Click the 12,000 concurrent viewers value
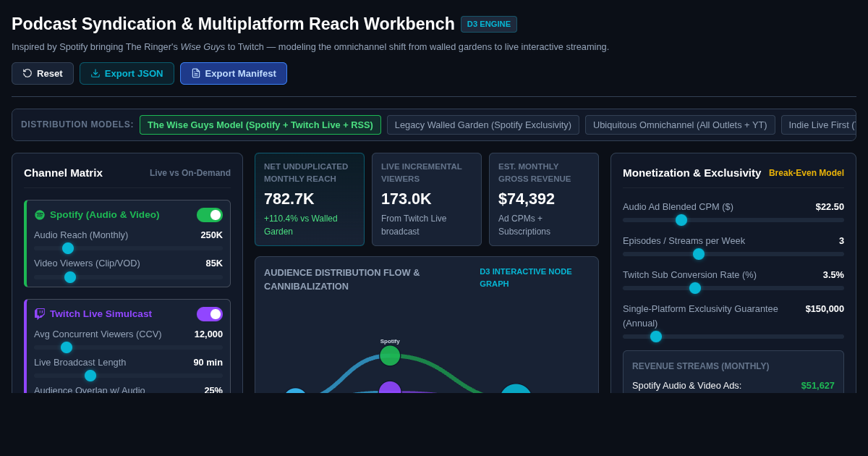Image resolution: width=868 pixels, height=456 pixels. pyautogui.click(x=208, y=334)
